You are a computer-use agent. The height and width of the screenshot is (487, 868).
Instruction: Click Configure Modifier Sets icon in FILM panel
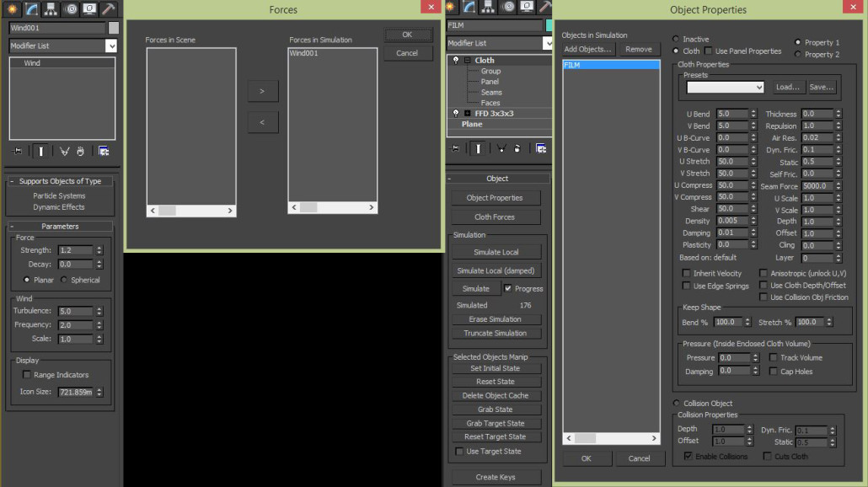pos(541,148)
